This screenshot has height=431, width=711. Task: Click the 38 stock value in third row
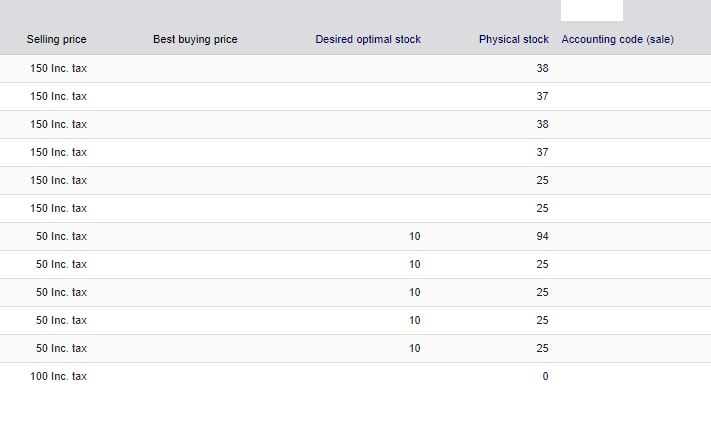542,124
